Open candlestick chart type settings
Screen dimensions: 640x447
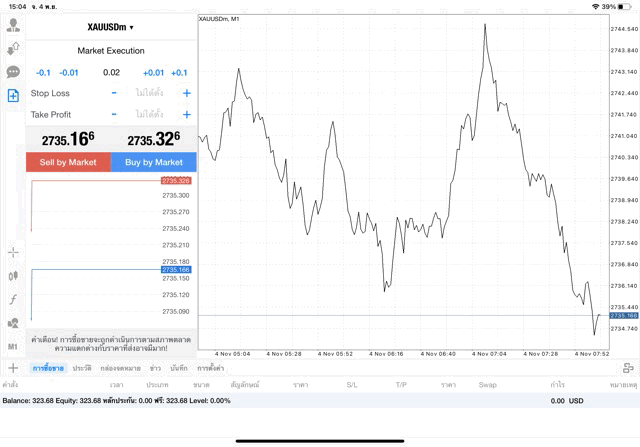13,276
